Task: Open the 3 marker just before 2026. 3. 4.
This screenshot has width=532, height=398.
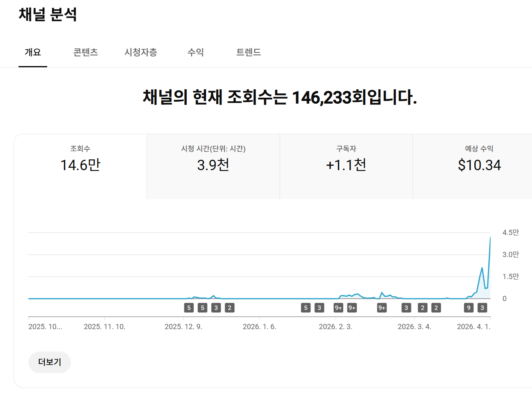Action: pyautogui.click(x=406, y=308)
